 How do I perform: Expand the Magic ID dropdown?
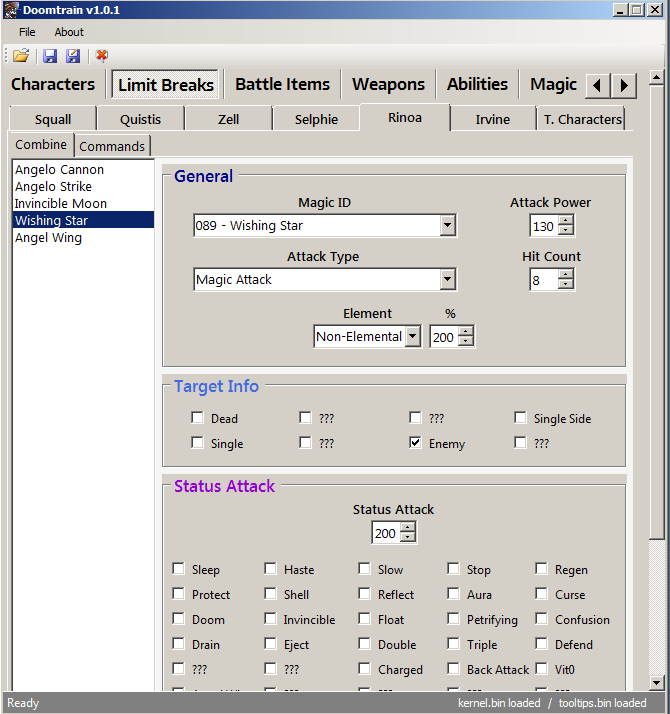447,225
